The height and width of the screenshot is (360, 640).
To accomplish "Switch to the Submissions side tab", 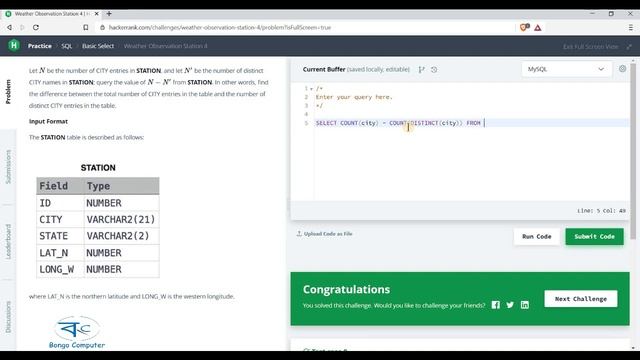I will [x=8, y=167].
